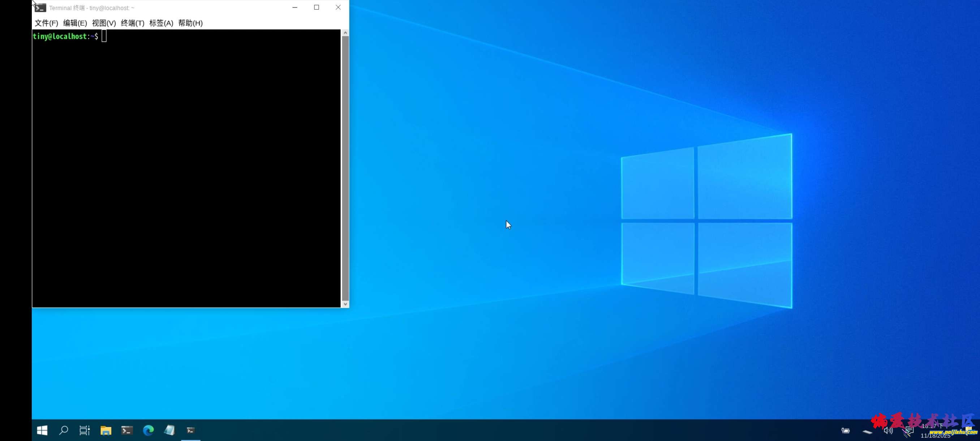Screen dimensions: 980x441
Task: Click the taskbar search magnifier icon
Action: pos(64,431)
